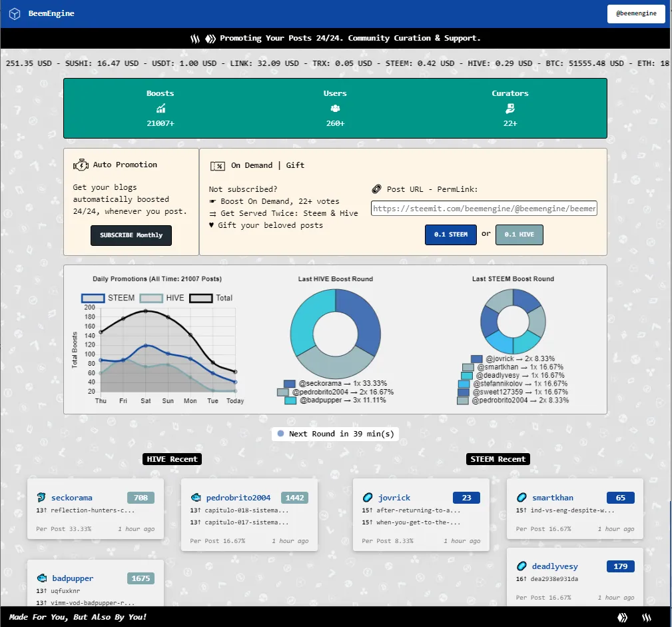Image resolution: width=672 pixels, height=627 pixels.
Task: Focus the Post URL PermLink input field
Action: (x=484, y=209)
